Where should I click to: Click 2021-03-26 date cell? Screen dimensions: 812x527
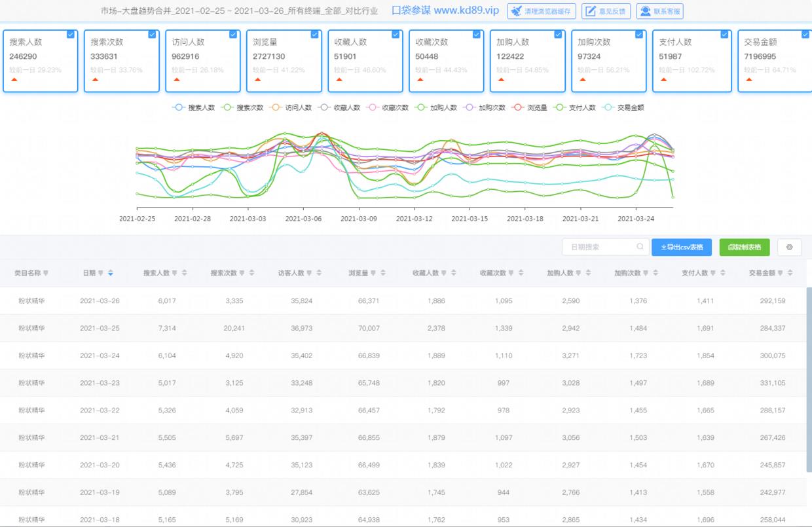(100, 301)
